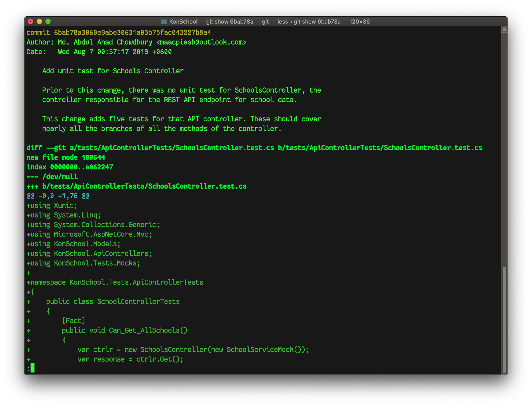532x407 pixels.
Task: Click the line 'nearly all the branches of all'
Action: (162, 129)
